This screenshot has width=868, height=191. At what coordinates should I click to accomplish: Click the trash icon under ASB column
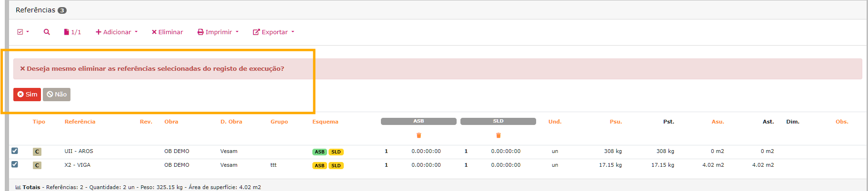click(419, 135)
